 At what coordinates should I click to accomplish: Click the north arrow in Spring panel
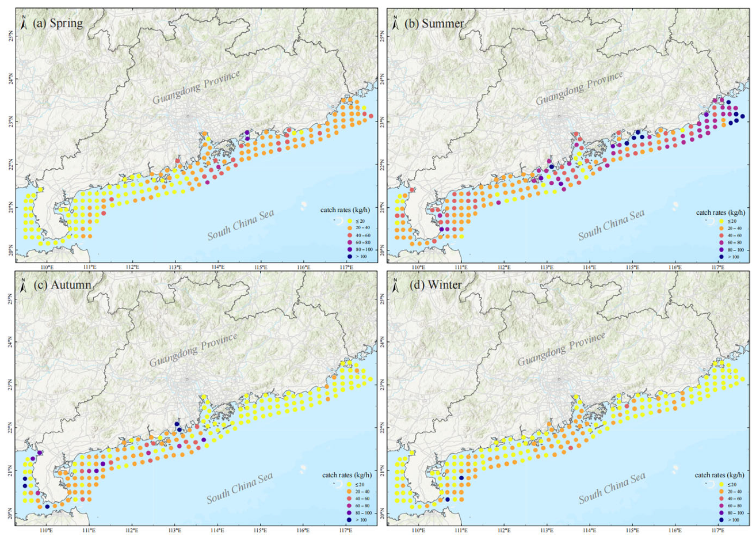(x=24, y=24)
